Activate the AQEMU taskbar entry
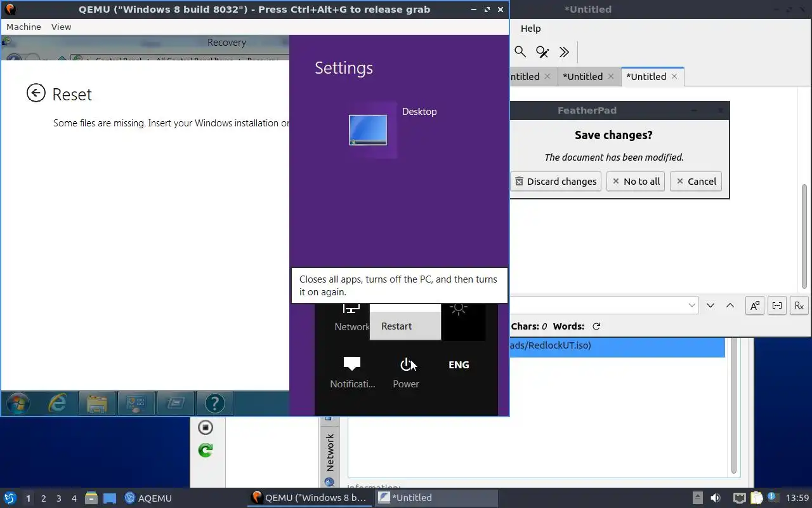 point(148,498)
